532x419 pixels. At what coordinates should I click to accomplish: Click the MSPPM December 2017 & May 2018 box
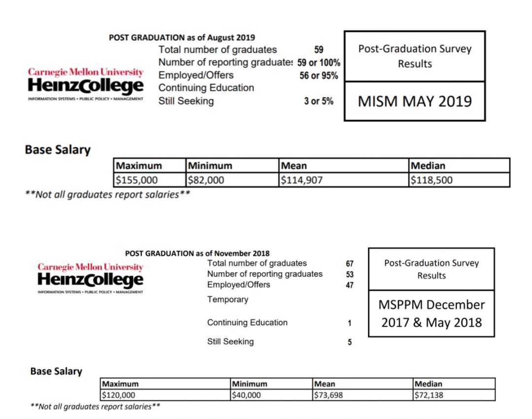[x=431, y=314]
